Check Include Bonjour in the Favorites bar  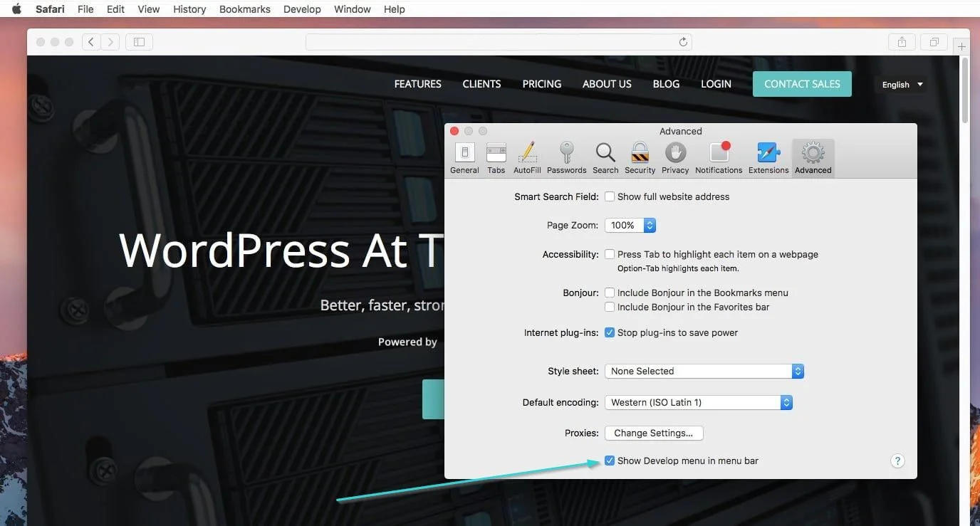click(610, 307)
